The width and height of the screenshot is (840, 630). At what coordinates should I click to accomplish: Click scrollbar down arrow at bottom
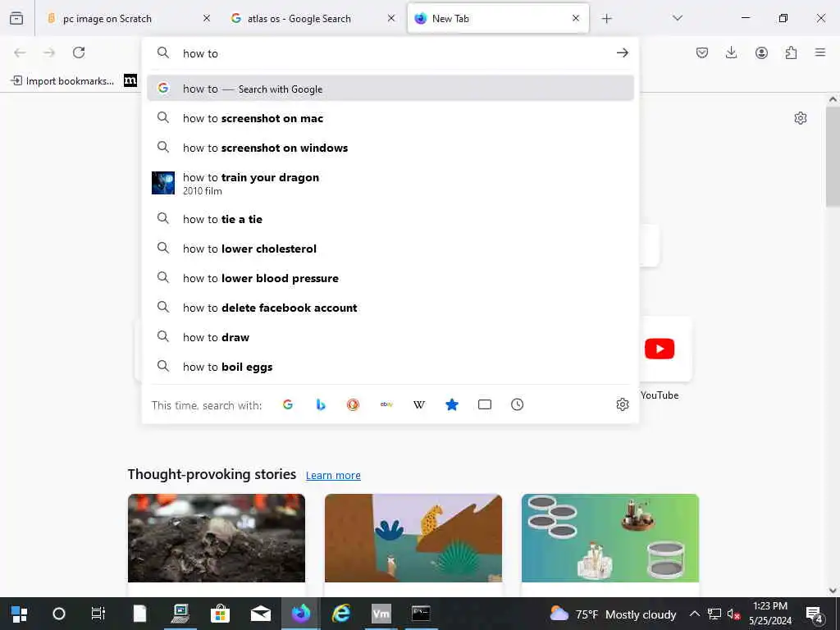pos(833,591)
